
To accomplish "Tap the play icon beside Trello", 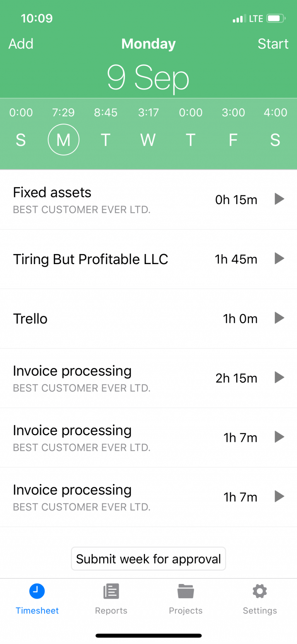I will coord(279,318).
